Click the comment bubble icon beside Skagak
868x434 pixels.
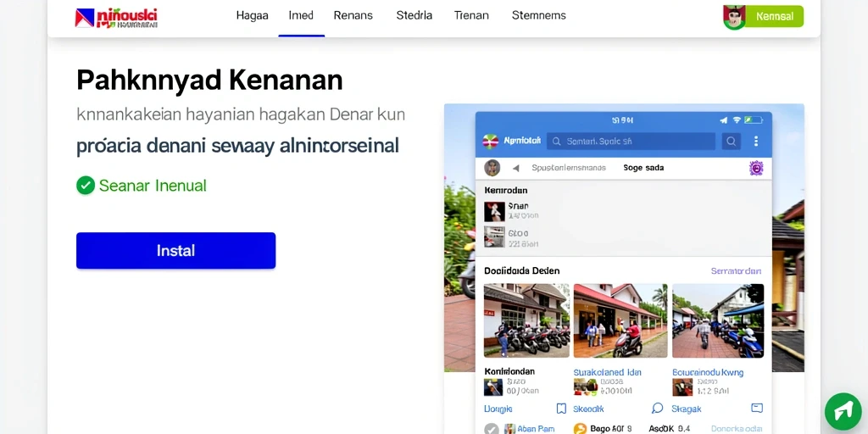click(x=657, y=408)
